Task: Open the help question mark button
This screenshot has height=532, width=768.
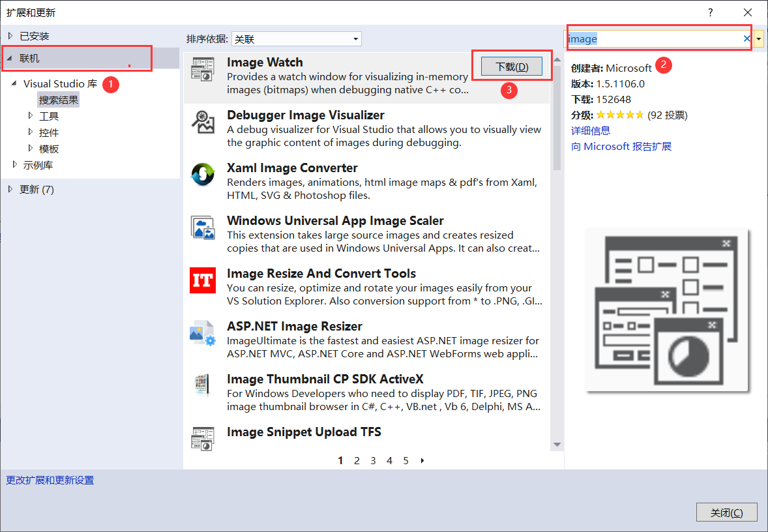Action: (711, 12)
